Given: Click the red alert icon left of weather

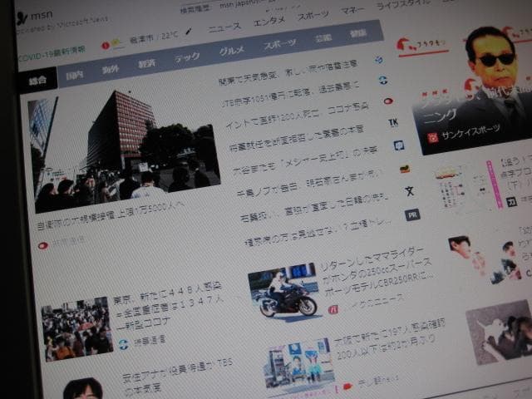Looking at the screenshot, I should tap(106, 45).
